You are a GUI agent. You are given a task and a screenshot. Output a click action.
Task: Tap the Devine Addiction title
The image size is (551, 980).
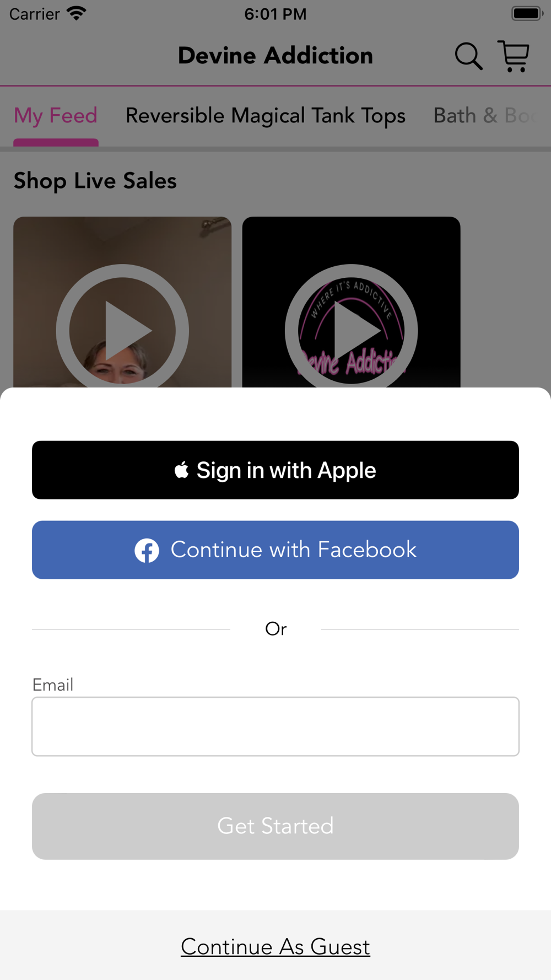click(x=275, y=56)
